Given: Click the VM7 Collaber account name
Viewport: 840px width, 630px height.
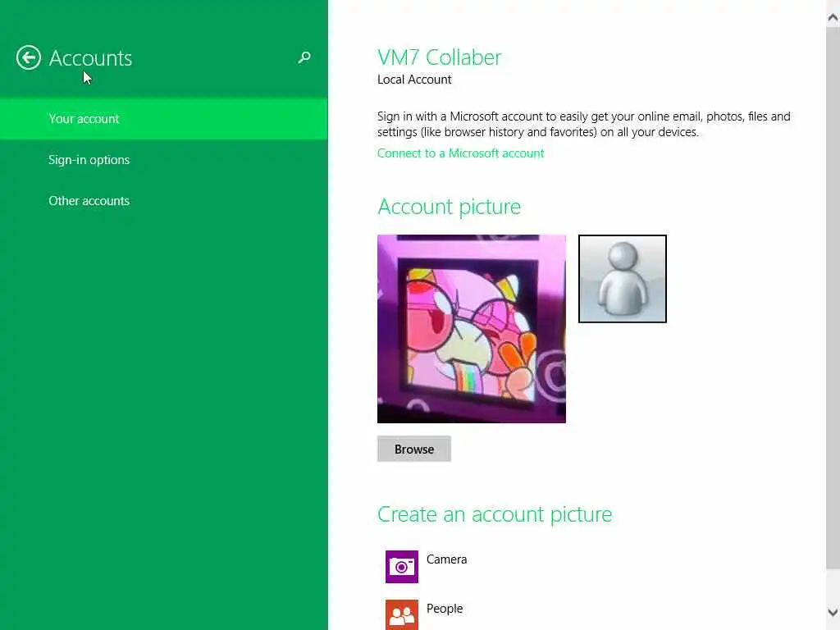Looking at the screenshot, I should 440,57.
